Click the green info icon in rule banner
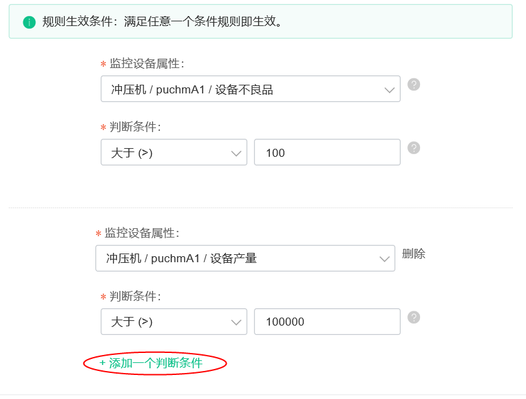The image size is (526, 399). tap(29, 22)
